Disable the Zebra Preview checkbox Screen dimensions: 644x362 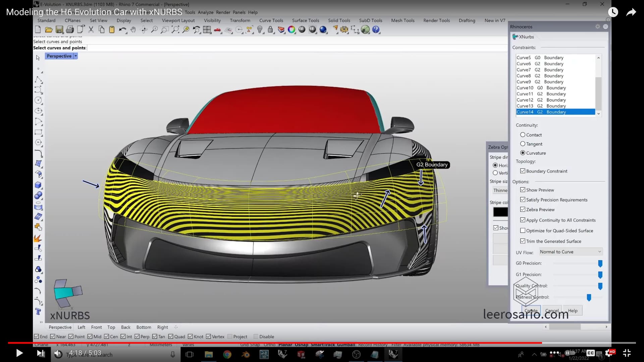pyautogui.click(x=523, y=209)
